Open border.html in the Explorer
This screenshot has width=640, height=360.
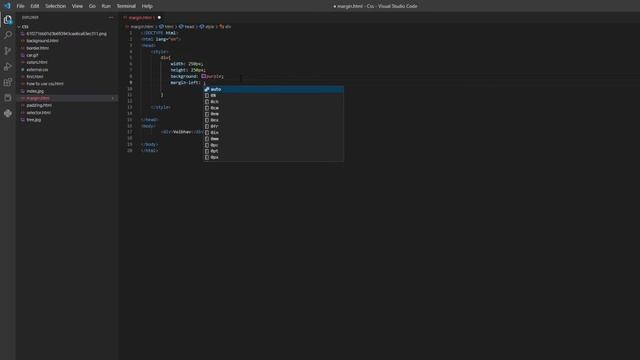38,48
